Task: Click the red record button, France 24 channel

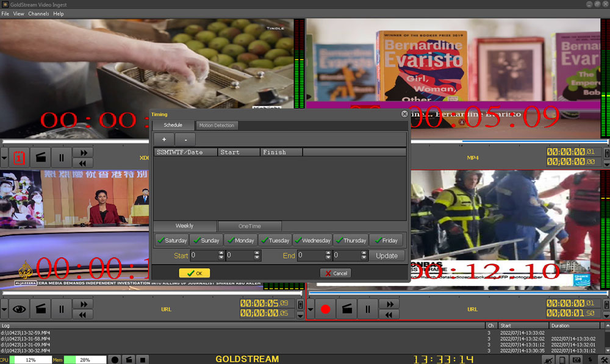Action: [x=326, y=309]
